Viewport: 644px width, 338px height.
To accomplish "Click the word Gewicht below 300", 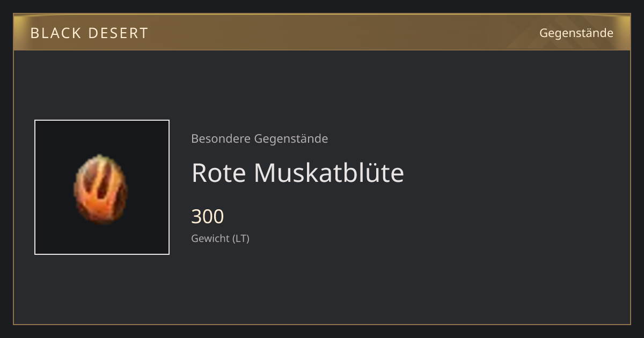I will [x=210, y=238].
